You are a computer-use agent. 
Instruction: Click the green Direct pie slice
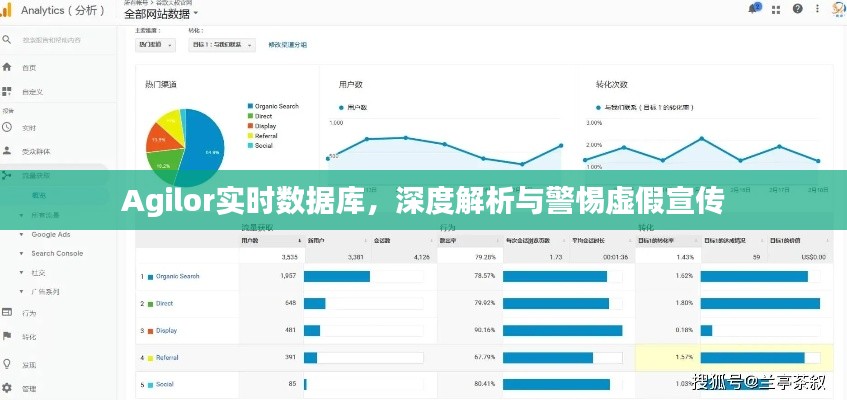tap(163, 164)
